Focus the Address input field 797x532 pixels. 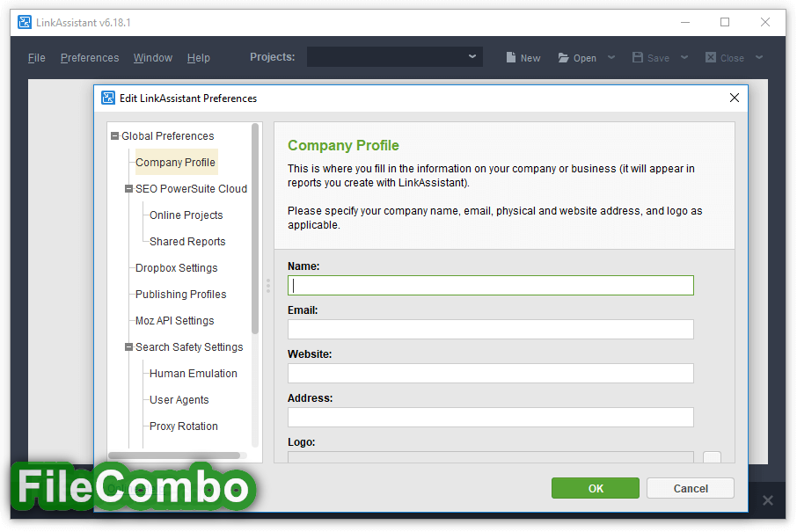pos(491,417)
